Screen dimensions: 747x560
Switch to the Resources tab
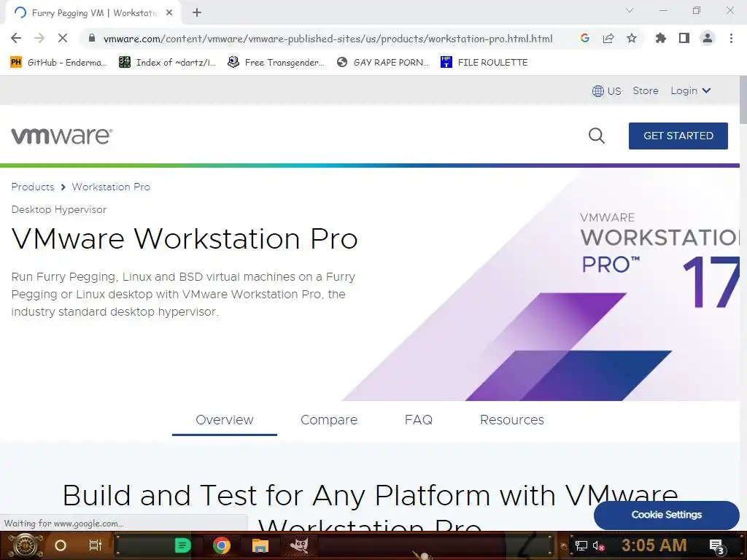pos(511,419)
